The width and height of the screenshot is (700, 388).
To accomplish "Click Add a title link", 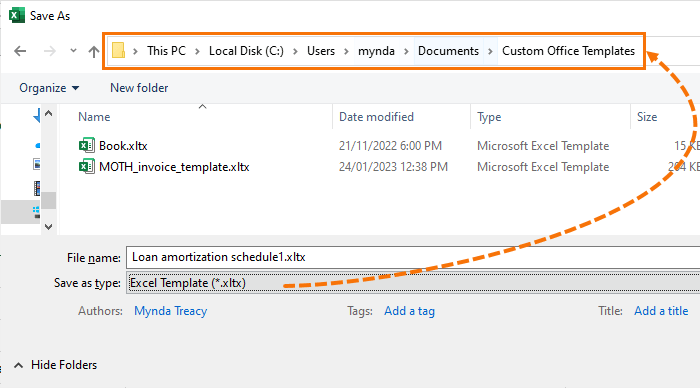I will click(x=661, y=311).
